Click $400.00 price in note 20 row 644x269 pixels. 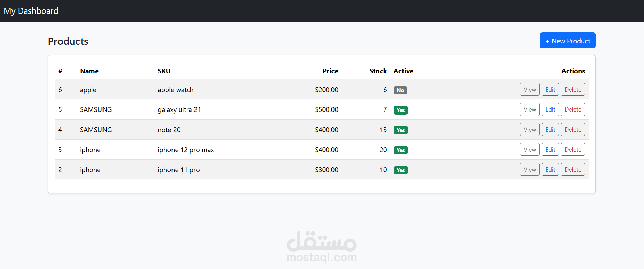[x=326, y=130]
